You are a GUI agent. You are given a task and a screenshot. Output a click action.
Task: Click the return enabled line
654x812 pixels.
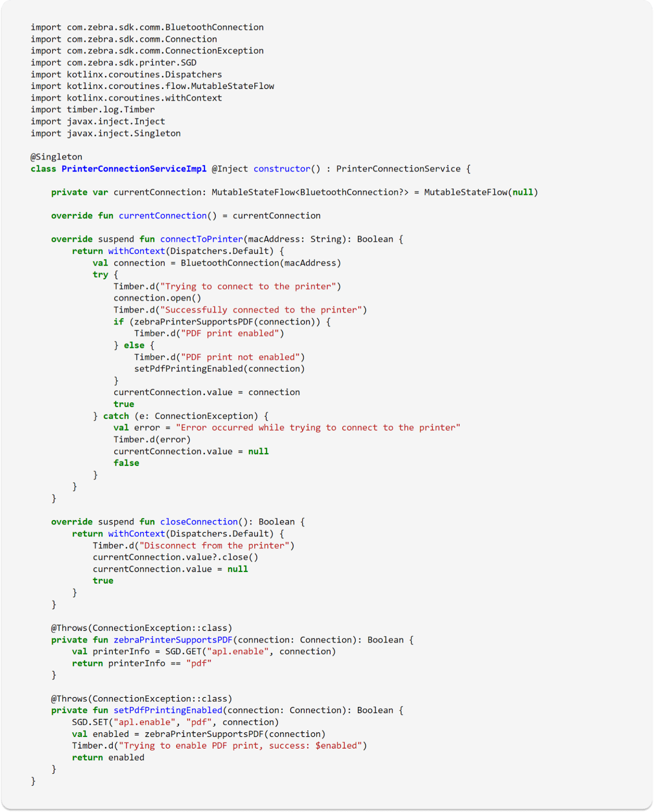(x=108, y=758)
